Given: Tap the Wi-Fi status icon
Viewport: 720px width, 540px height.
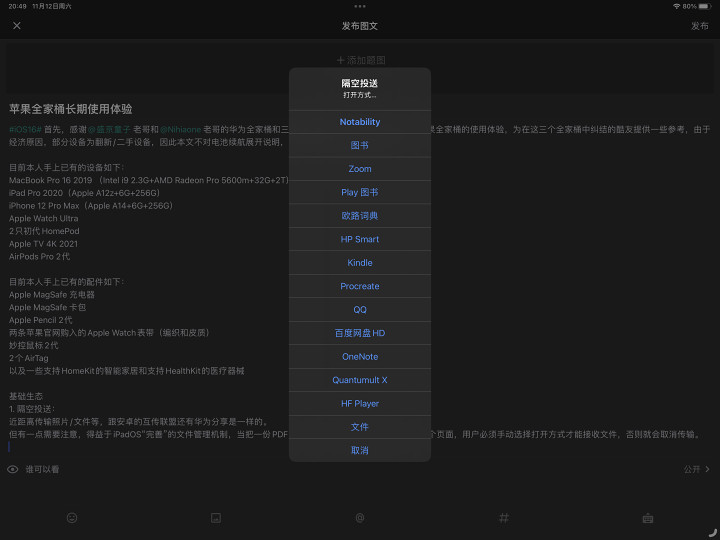Looking at the screenshot, I should [676, 6].
